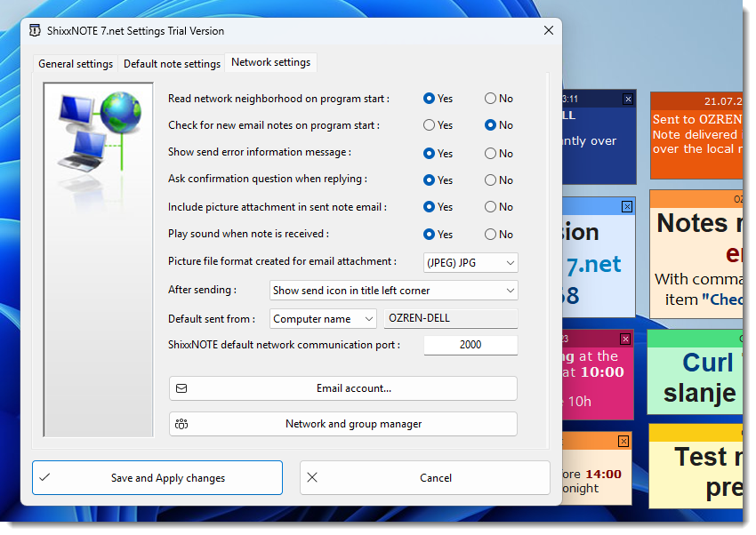Click the 'ShixxNOTE default network communication port' label

point(284,346)
